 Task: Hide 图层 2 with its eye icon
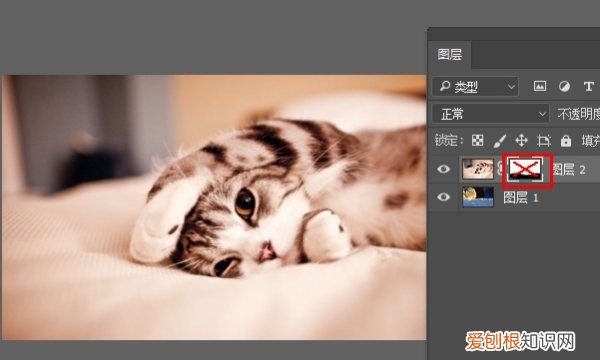click(443, 169)
